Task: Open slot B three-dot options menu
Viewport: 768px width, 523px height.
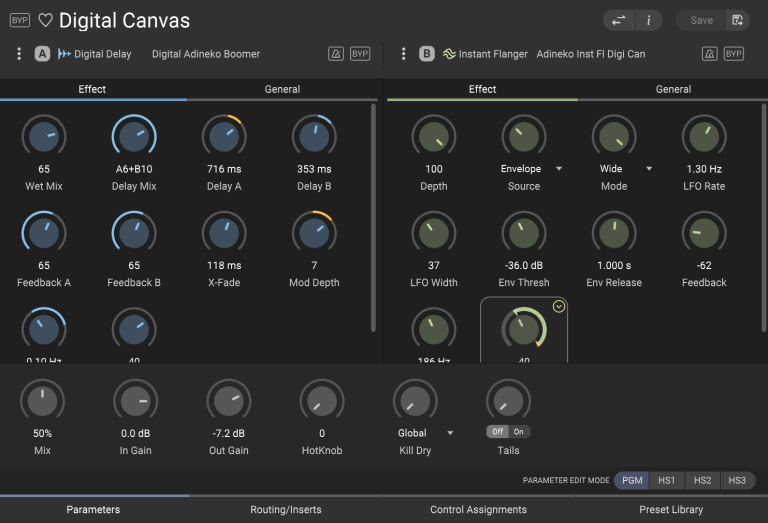Action: 404,54
